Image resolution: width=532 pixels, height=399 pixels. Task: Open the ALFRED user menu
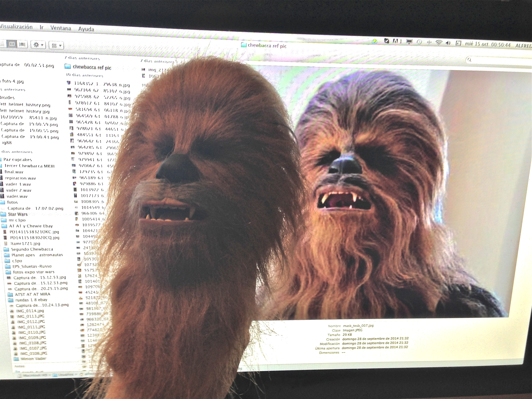click(x=524, y=46)
